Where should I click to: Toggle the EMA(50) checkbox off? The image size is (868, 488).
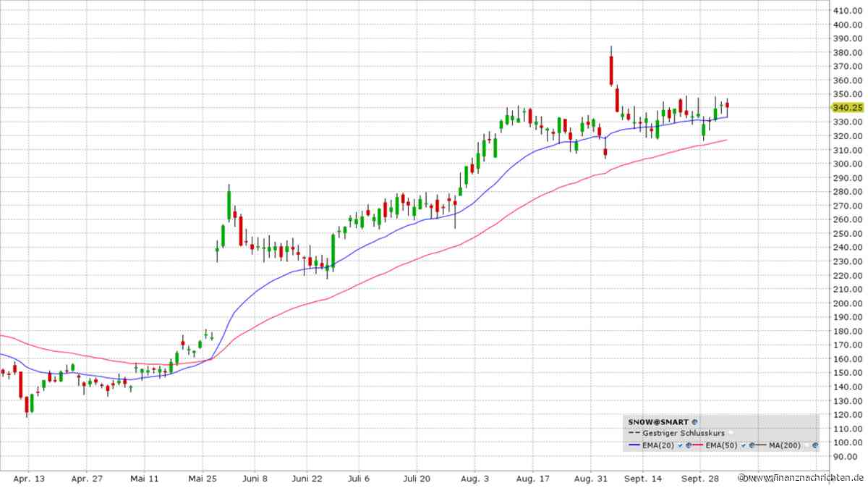point(743,445)
